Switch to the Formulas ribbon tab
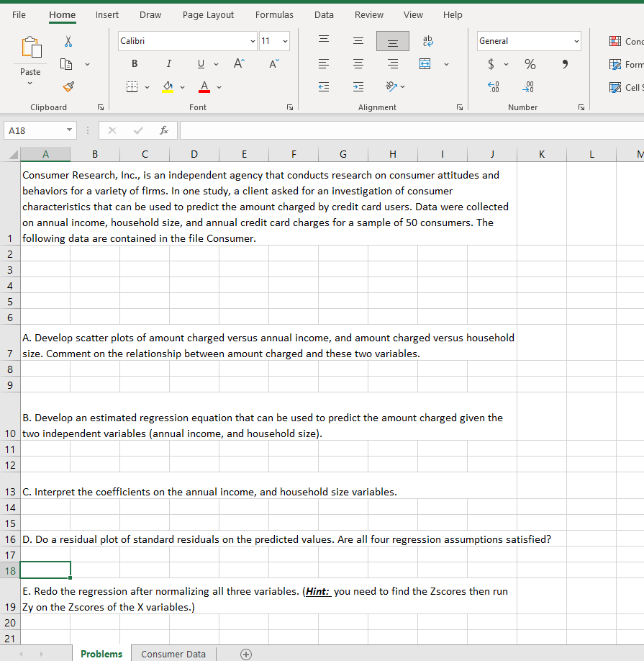 point(274,14)
